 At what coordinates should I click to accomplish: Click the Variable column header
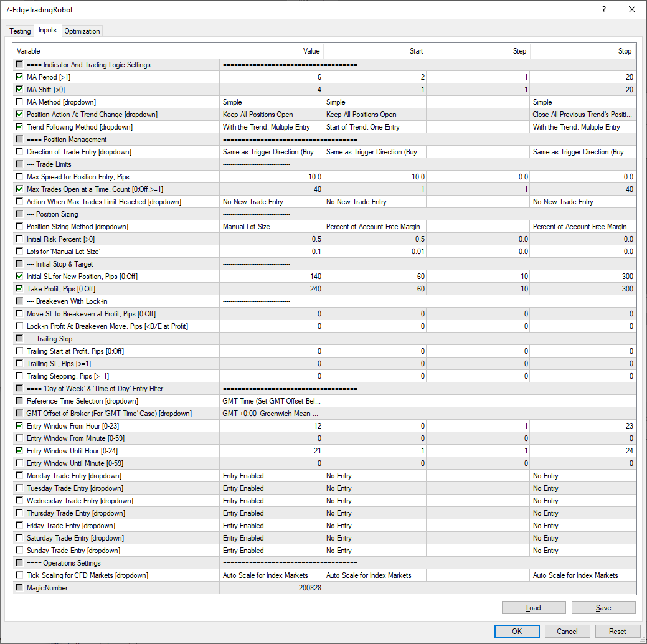(x=116, y=51)
